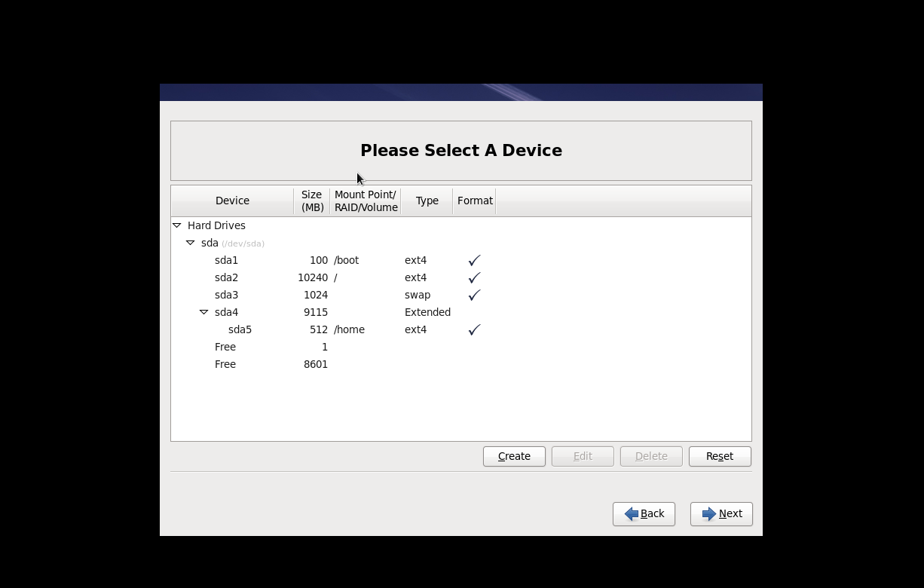Click the 100 size value of sda1
This screenshot has height=588, width=924.
[319, 260]
